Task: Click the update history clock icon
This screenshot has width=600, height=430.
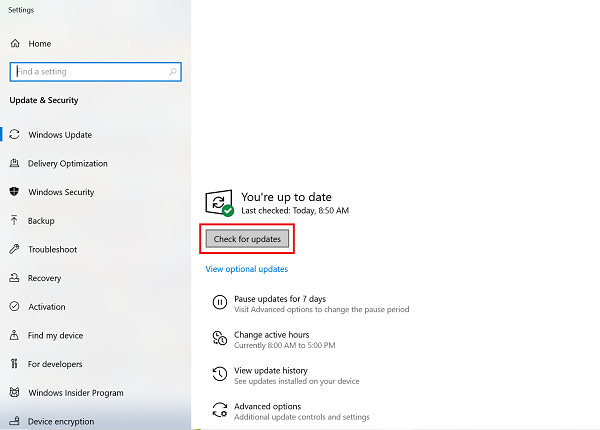Action: tap(219, 374)
